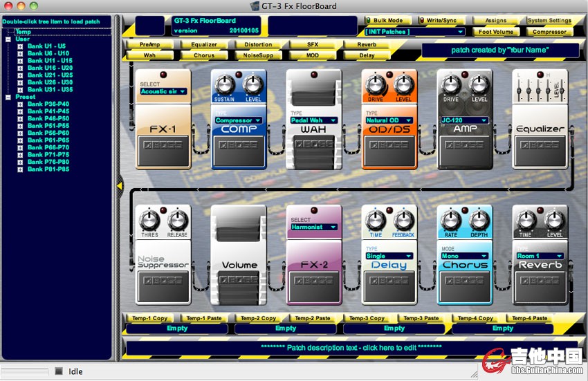This screenshot has width=588, height=381.
Task: Click the Reverb Level knob
Action: tap(555, 221)
